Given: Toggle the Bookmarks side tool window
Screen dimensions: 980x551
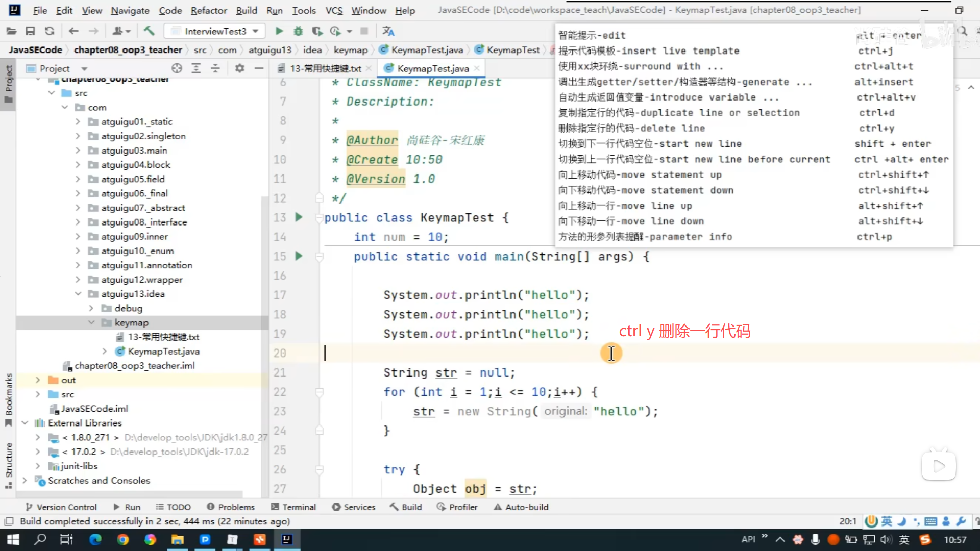Looking at the screenshot, I should pos(9,399).
